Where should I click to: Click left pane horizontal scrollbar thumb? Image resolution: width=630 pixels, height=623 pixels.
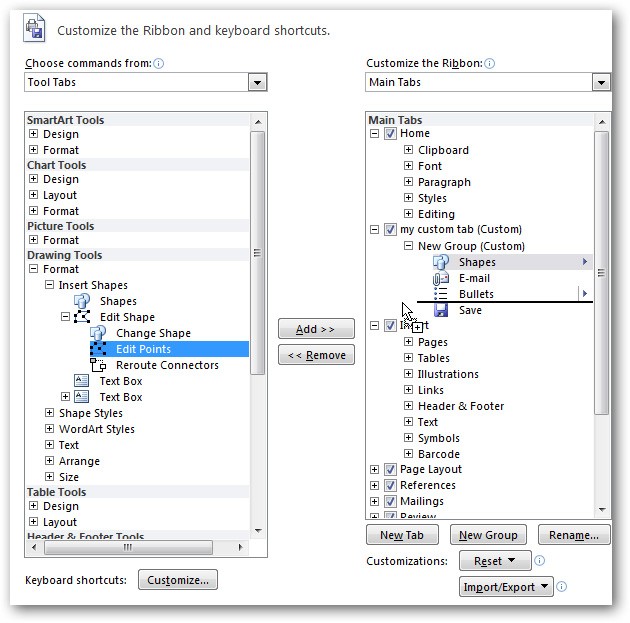128,547
